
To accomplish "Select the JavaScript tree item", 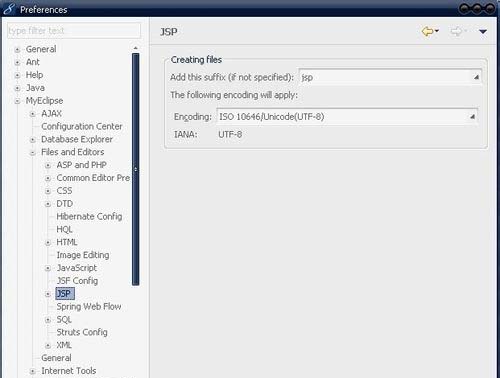I will click(x=77, y=268).
